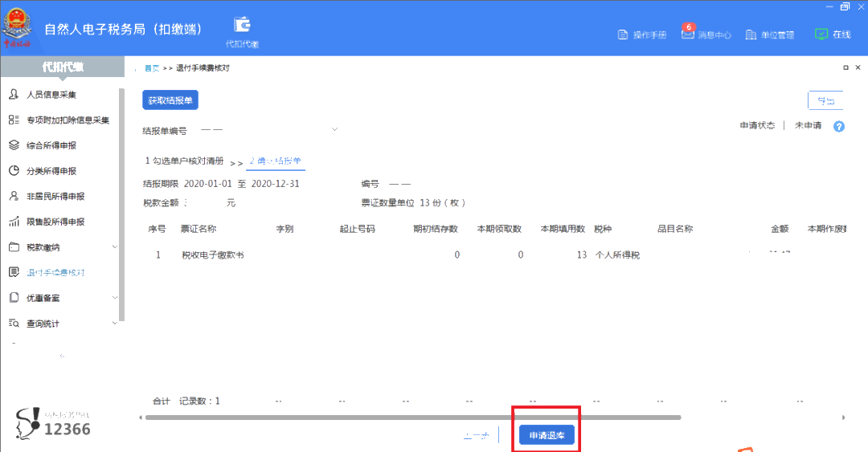Click the 上一步 link

click(x=477, y=436)
